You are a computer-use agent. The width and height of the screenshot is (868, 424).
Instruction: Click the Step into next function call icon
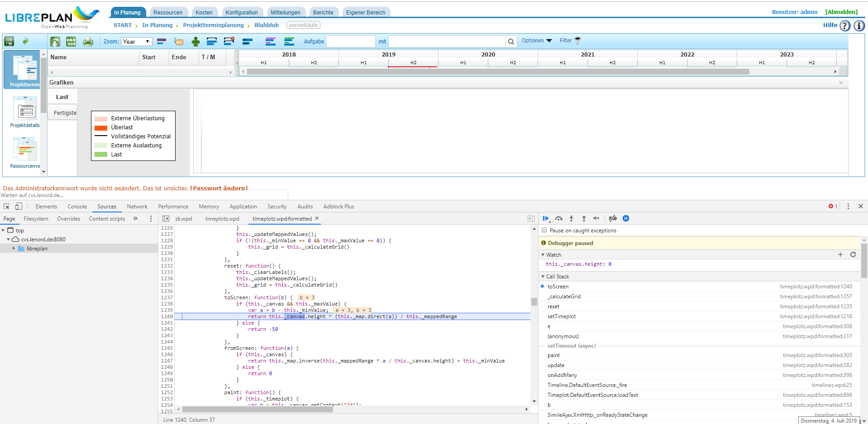571,218
